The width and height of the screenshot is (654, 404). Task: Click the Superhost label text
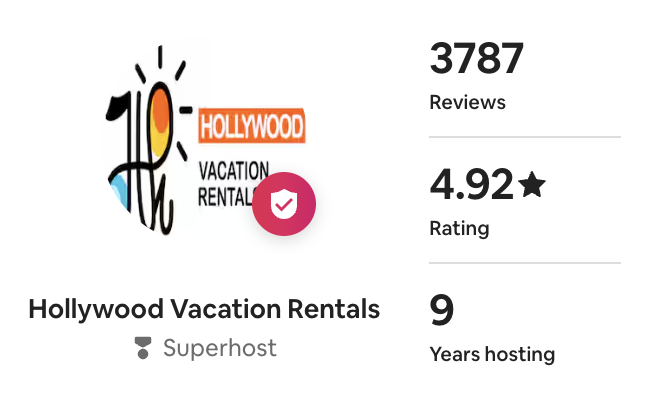(x=220, y=348)
